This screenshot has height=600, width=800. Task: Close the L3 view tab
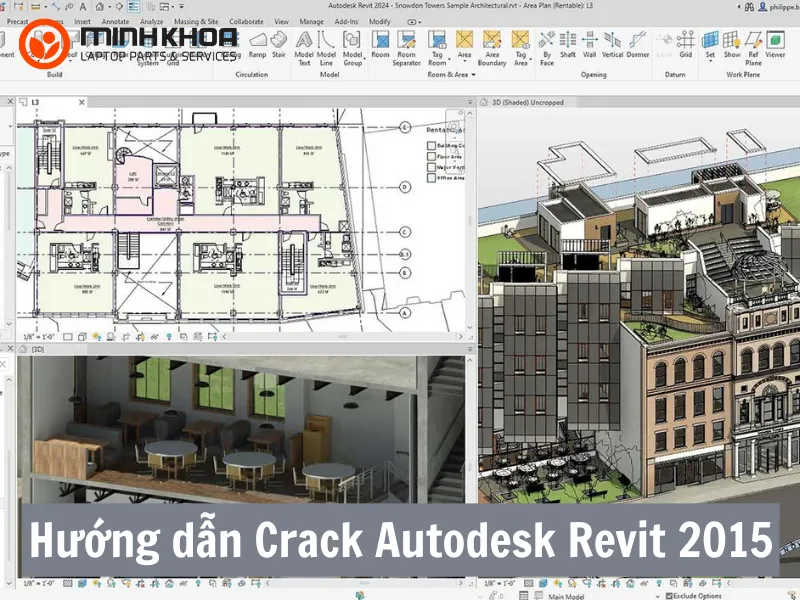pos(82,102)
